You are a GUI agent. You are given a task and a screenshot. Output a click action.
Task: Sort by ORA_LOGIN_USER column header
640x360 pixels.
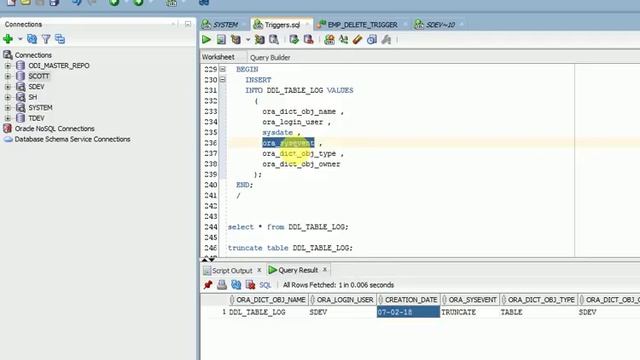(342, 300)
